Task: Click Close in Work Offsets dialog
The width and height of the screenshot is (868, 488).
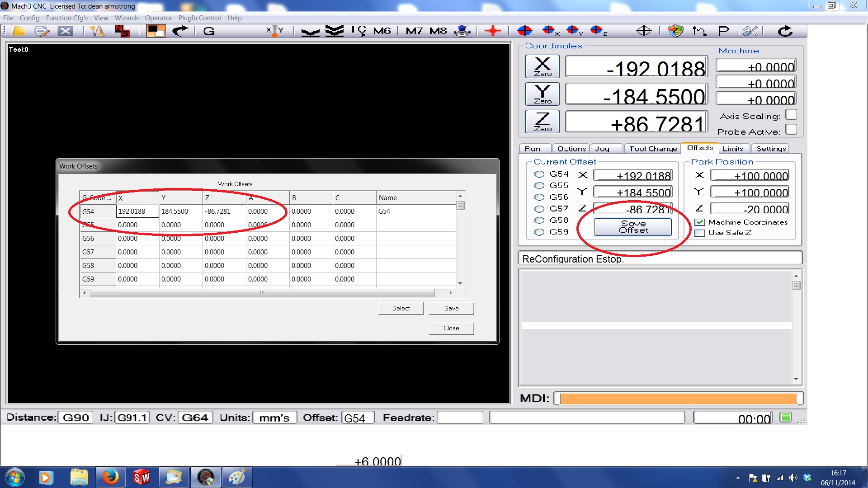Action: tap(451, 328)
